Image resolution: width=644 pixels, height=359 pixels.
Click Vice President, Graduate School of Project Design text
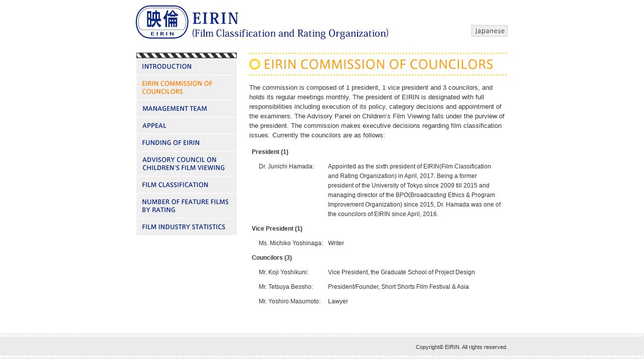tap(401, 272)
